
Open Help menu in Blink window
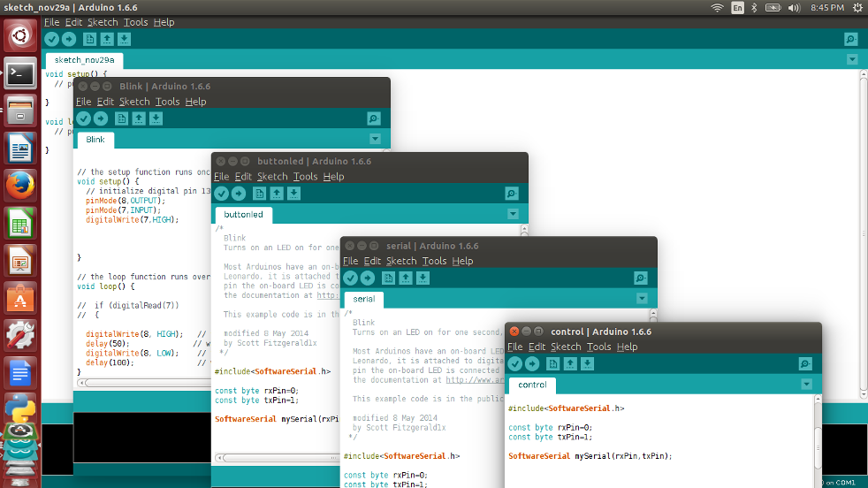195,102
